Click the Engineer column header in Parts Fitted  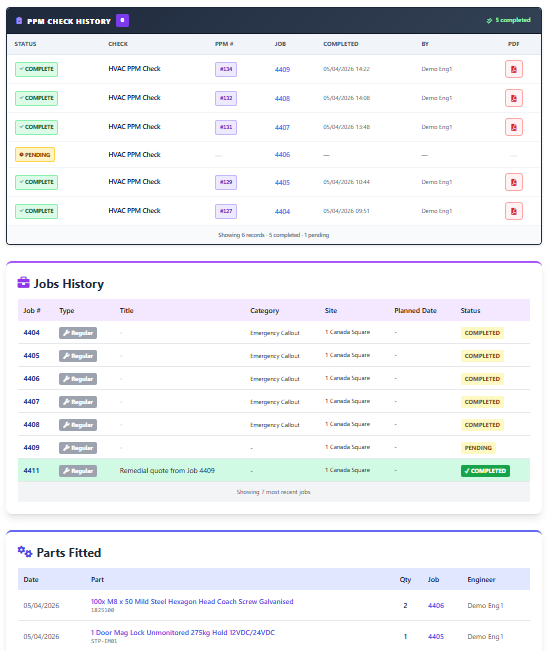481,580
